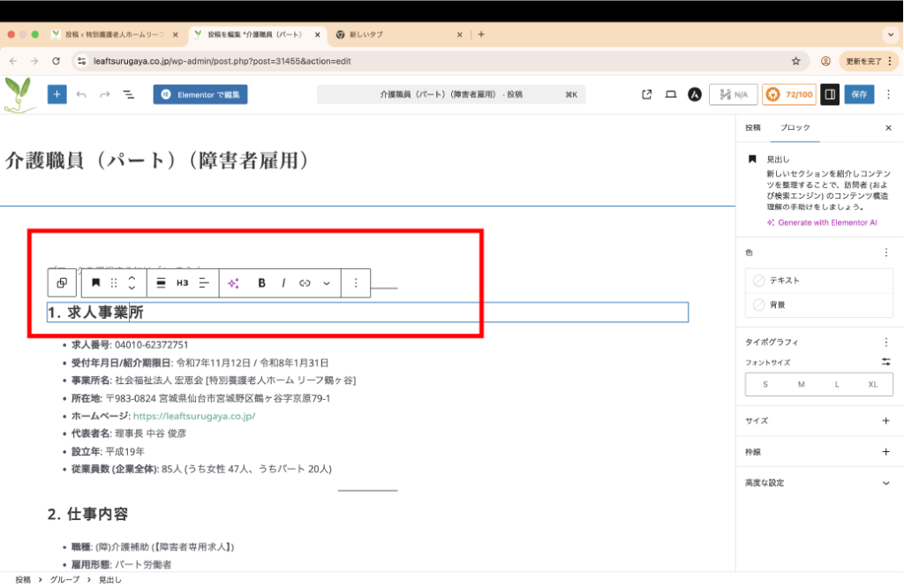Open the テキスト color picker

tap(819, 280)
